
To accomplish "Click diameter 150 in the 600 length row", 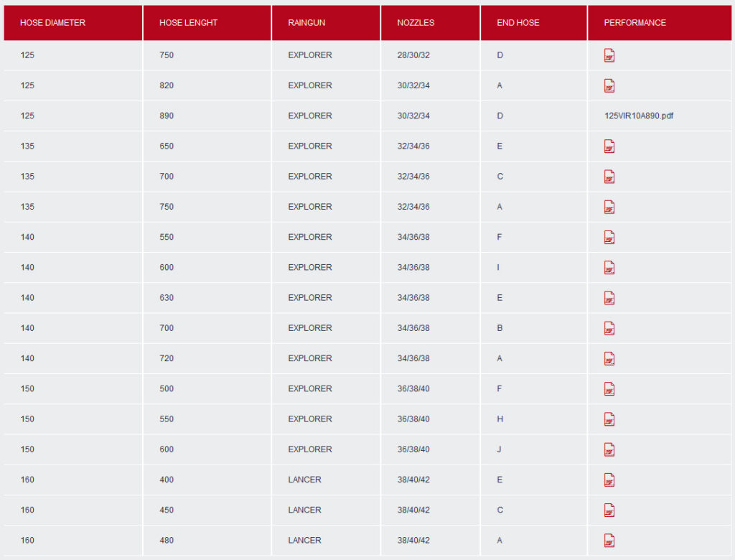I will pyautogui.click(x=27, y=449).
